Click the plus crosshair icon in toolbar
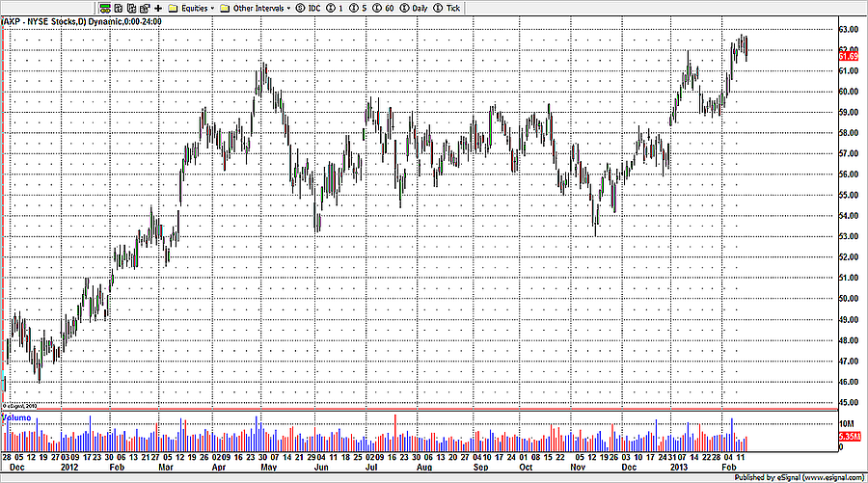The width and height of the screenshot is (868, 483). click(x=158, y=8)
